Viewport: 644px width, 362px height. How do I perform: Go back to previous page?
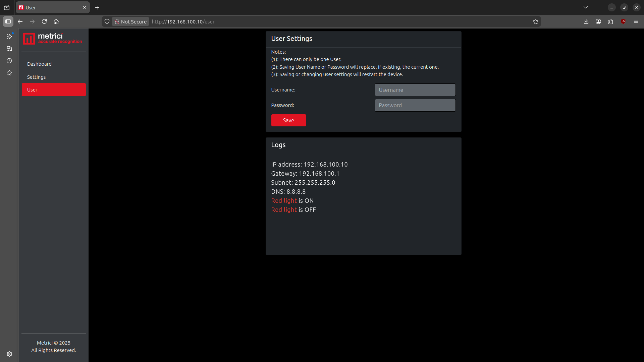[x=20, y=21]
